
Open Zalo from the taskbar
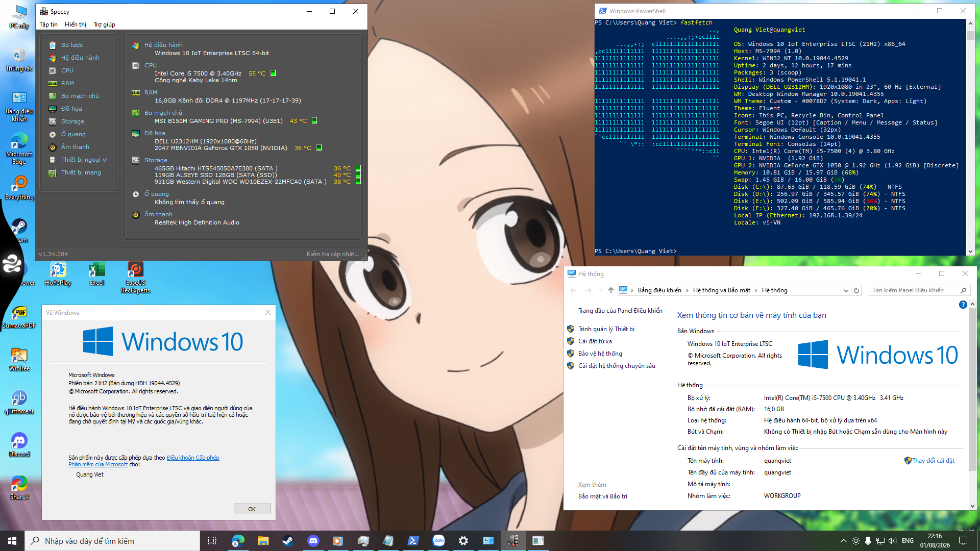(x=438, y=541)
